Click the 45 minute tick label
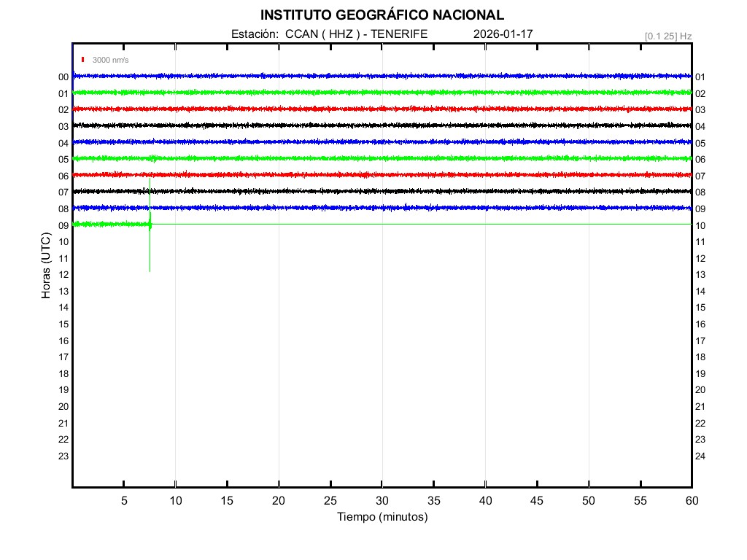 tap(536, 500)
